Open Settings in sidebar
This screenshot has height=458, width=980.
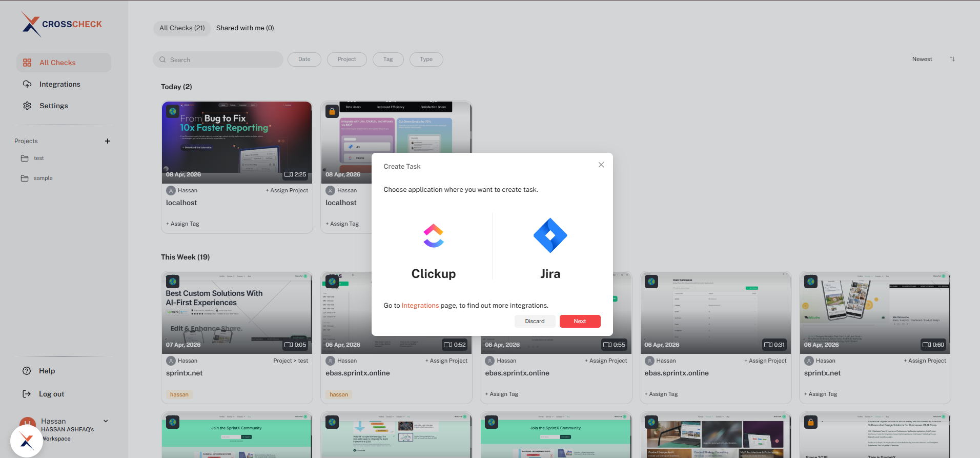(x=53, y=106)
